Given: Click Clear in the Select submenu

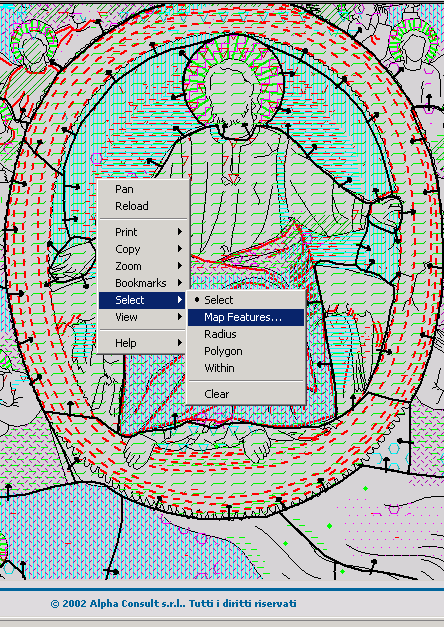Looking at the screenshot, I should [x=246, y=394].
